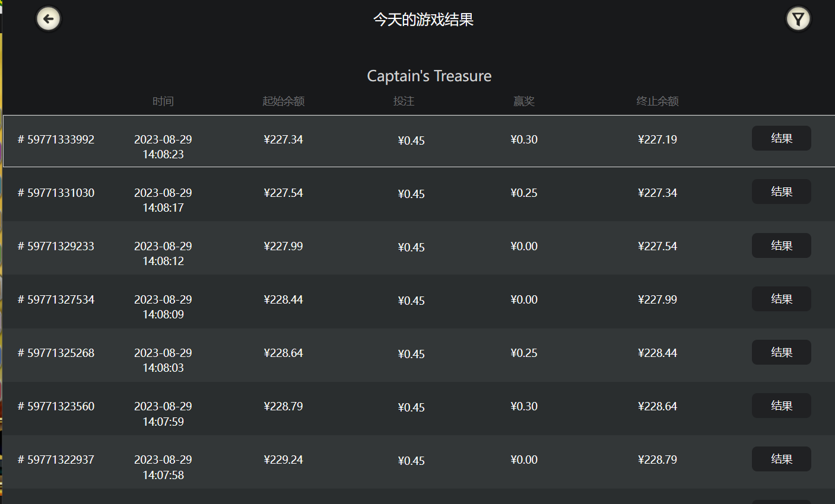Show 结果 for game #59771327534
Image resolution: width=835 pixels, height=504 pixels.
click(781, 299)
